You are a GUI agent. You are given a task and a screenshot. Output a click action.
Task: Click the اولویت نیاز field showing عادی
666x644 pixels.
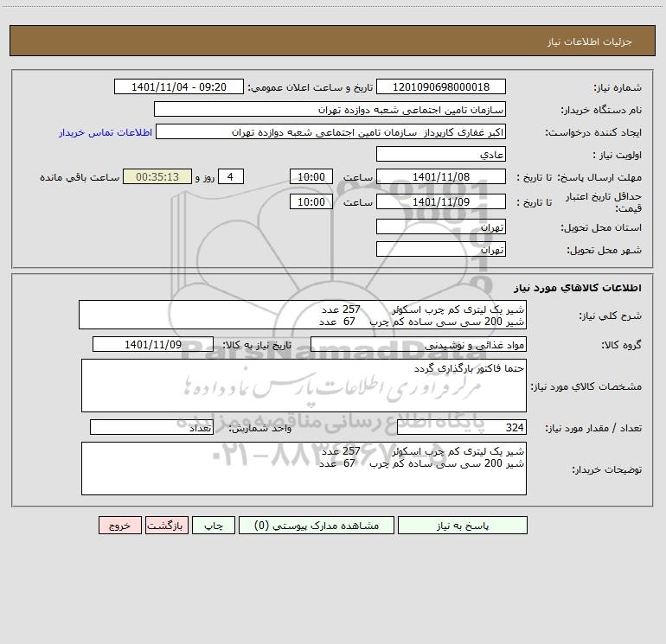pos(441,154)
